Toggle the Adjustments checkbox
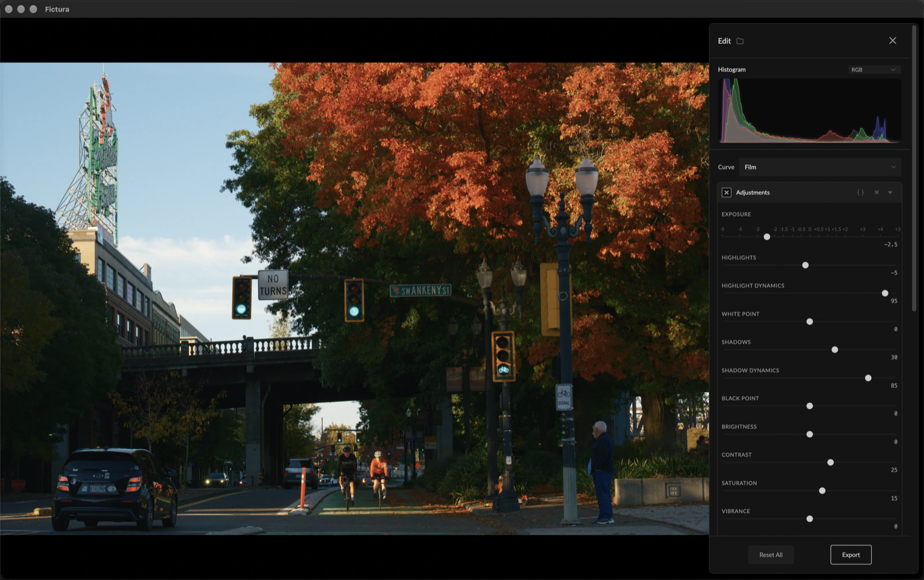The width and height of the screenshot is (924, 580). point(726,192)
